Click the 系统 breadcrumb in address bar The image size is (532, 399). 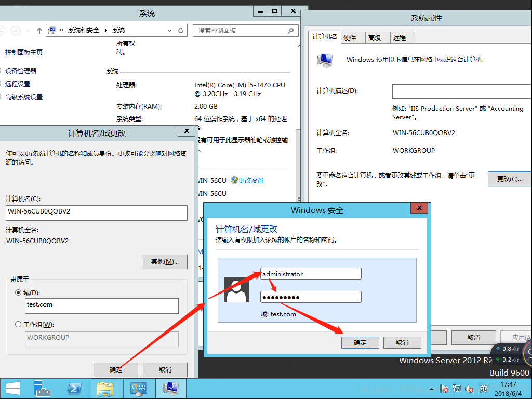click(118, 30)
